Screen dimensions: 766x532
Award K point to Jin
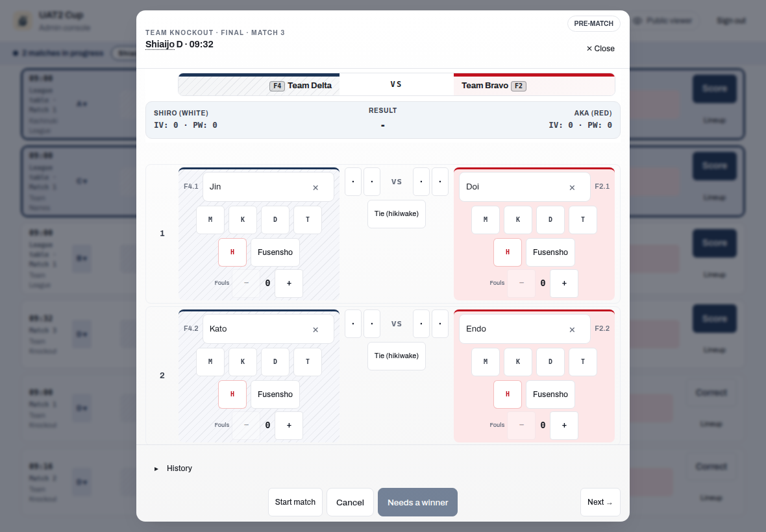pyautogui.click(x=243, y=220)
